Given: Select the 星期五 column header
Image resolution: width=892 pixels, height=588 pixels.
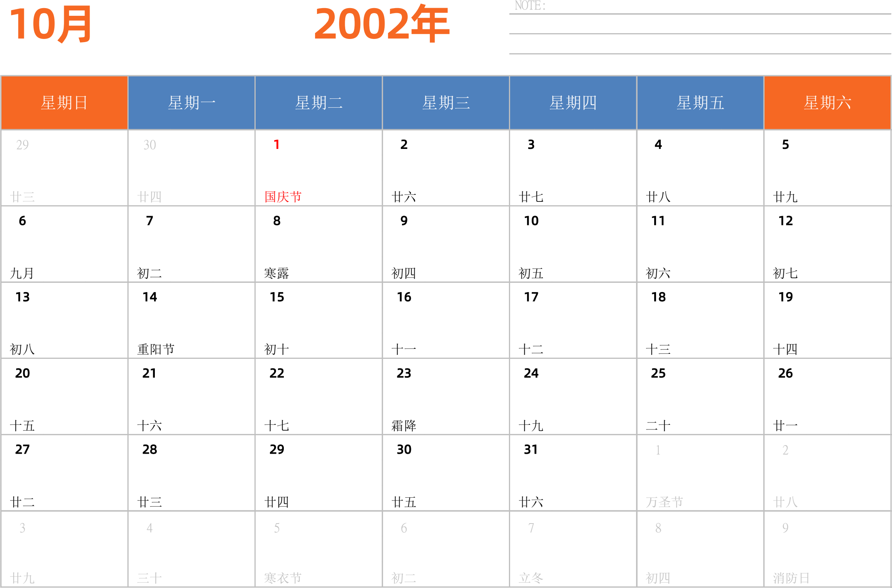Looking at the screenshot, I should 700,103.
